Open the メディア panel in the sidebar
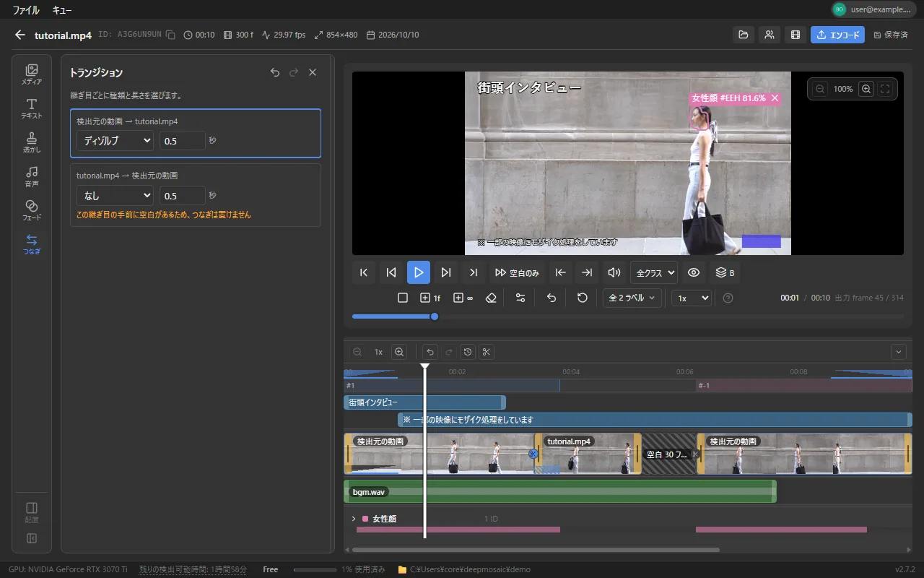The width and height of the screenshot is (924, 578). (32, 74)
